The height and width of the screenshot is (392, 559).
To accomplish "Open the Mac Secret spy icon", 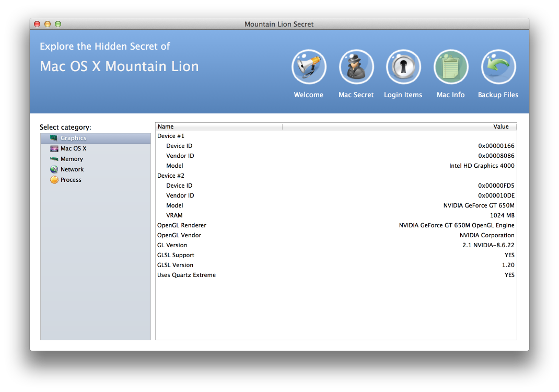I will click(356, 67).
